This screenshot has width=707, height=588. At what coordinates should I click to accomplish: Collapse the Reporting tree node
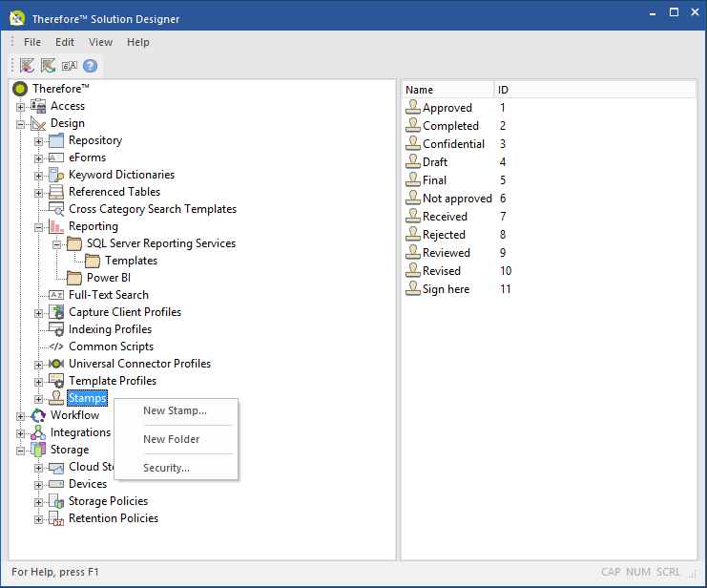click(x=39, y=226)
